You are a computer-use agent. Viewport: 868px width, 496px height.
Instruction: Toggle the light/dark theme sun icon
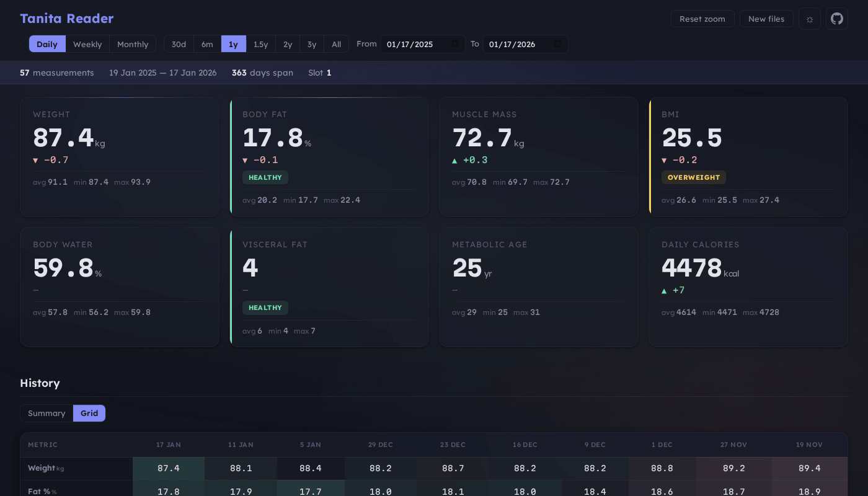click(810, 19)
